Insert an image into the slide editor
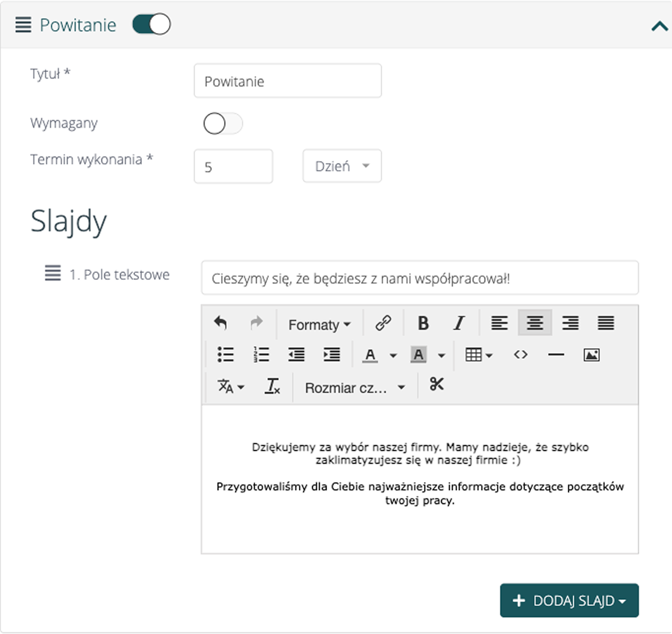Viewport: 672px width, 634px height. pos(591,355)
